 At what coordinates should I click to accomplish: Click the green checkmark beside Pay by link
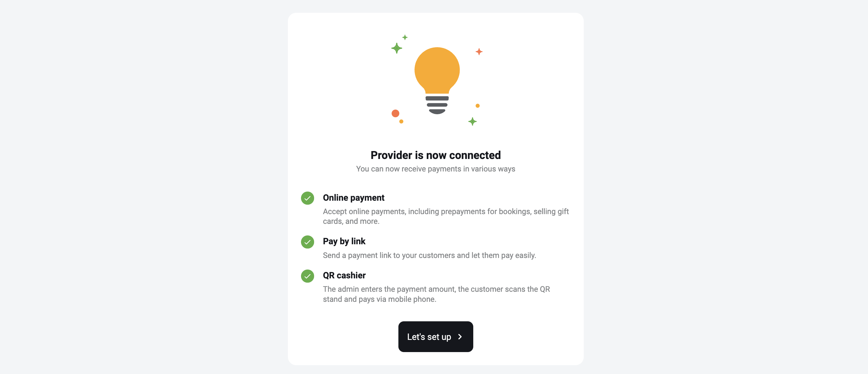pos(307,242)
